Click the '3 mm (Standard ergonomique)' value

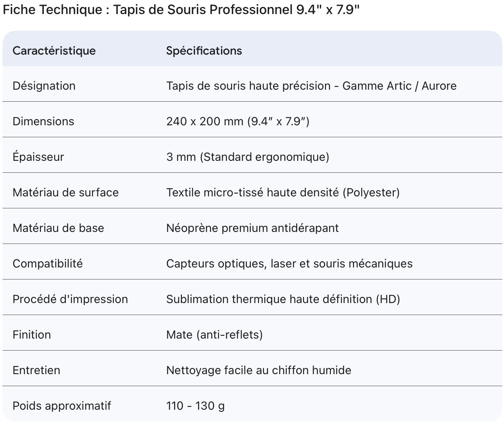(x=247, y=157)
